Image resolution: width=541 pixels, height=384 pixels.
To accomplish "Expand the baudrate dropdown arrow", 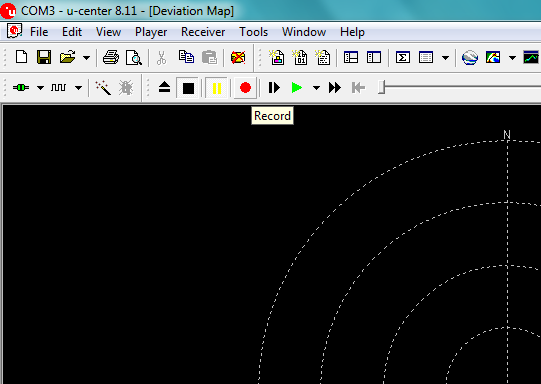I will point(78,88).
